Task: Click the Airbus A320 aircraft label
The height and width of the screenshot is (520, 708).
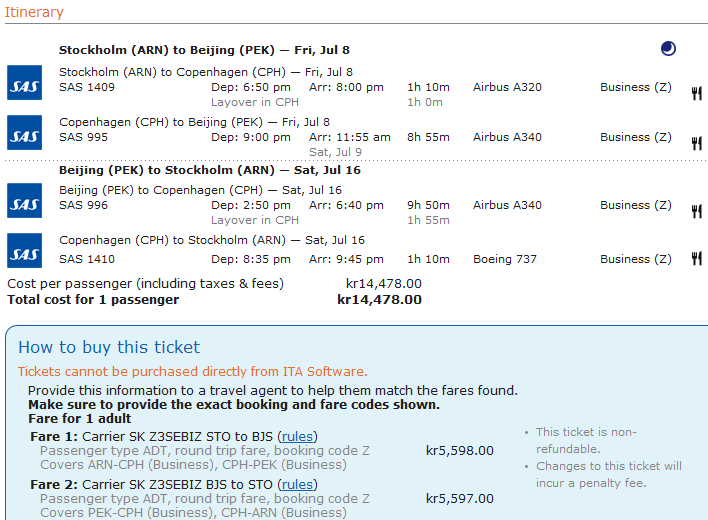Action: tap(507, 87)
